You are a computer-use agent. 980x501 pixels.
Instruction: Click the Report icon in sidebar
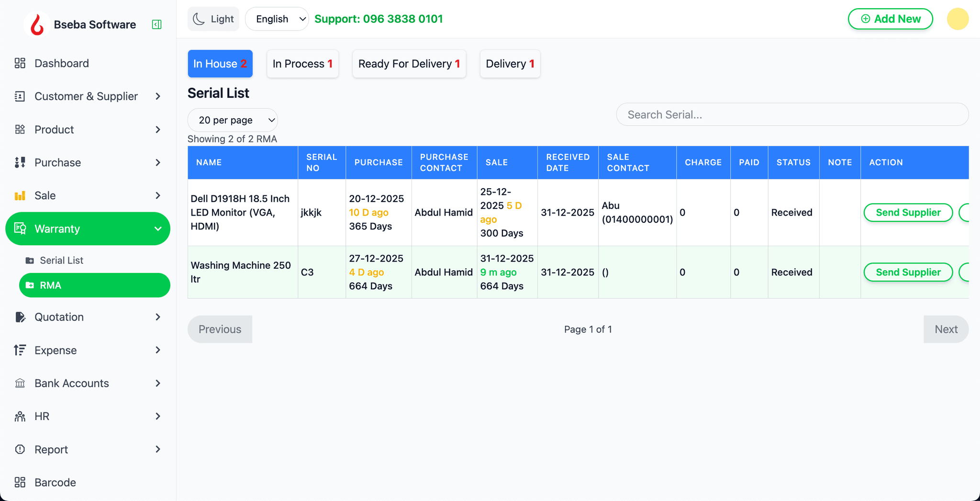(20, 449)
